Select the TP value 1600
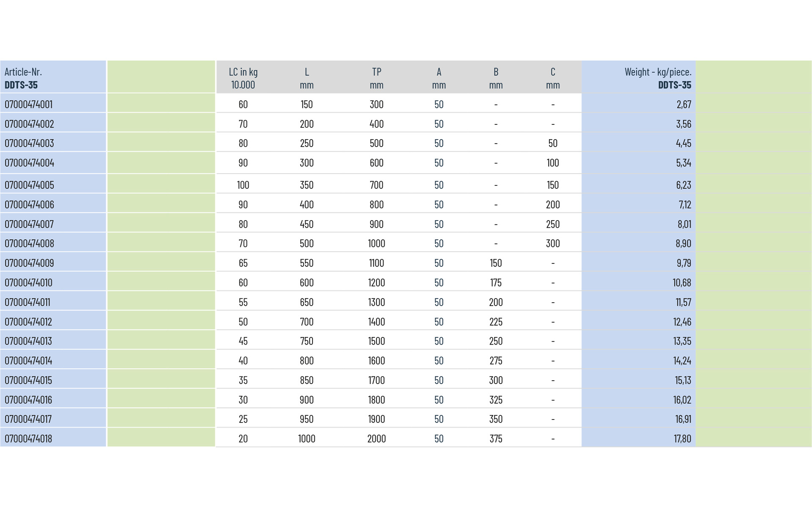Screen dimensions: 812x508 (x=376, y=361)
